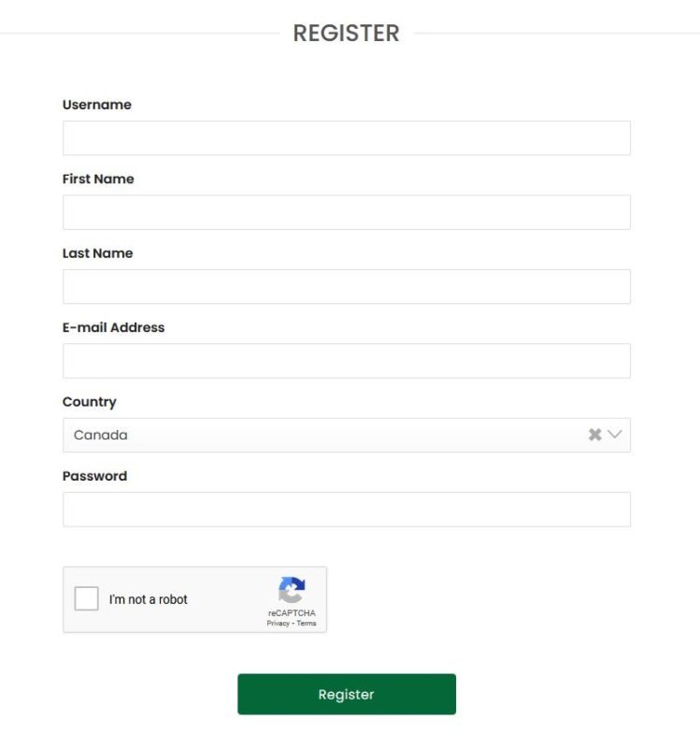This screenshot has width=700, height=748.
Task: Click the Username field label
Action: [x=97, y=105]
